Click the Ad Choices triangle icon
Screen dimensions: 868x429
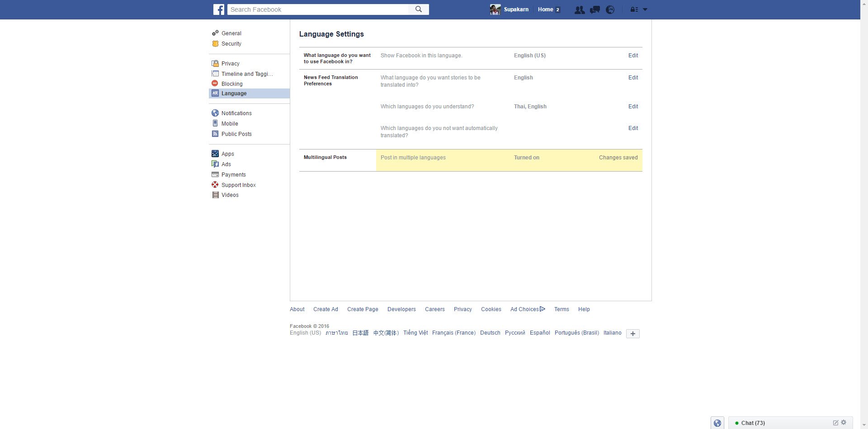click(x=542, y=309)
